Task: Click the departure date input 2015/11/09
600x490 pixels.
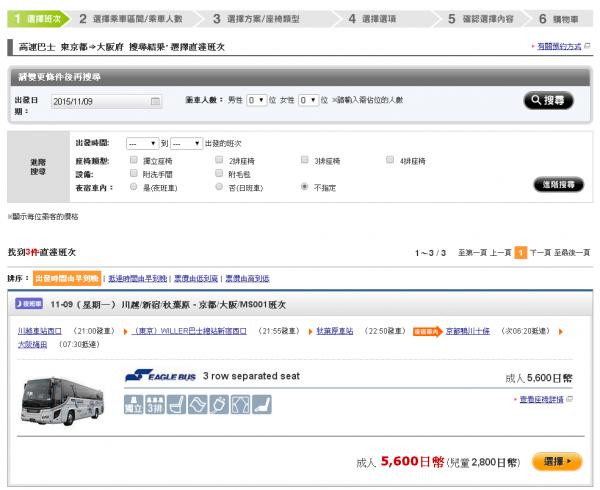Action: (x=107, y=101)
